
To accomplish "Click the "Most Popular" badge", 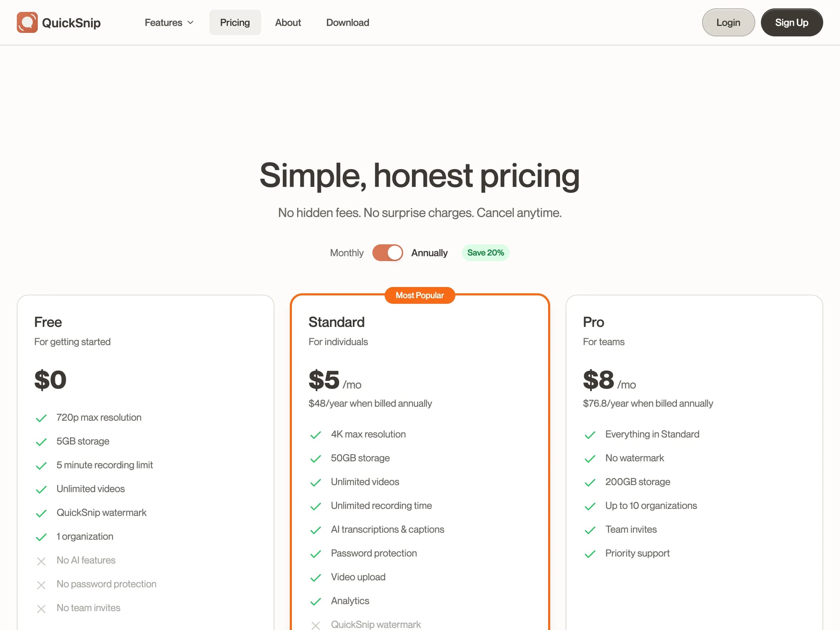I will [419, 295].
